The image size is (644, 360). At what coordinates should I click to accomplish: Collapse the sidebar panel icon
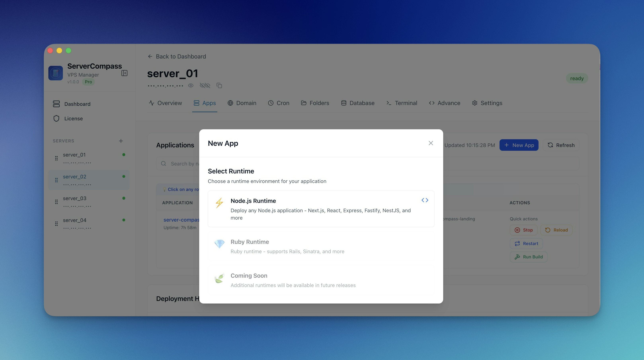(x=124, y=73)
